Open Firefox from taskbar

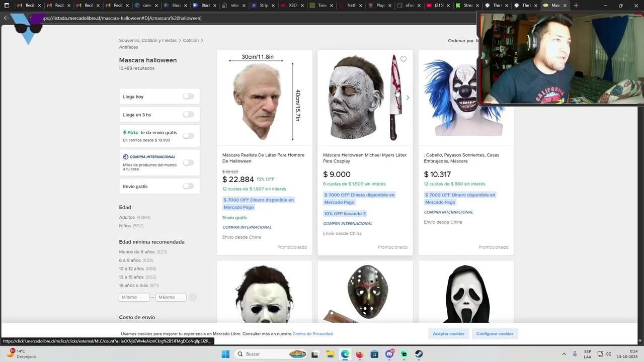tap(359, 354)
